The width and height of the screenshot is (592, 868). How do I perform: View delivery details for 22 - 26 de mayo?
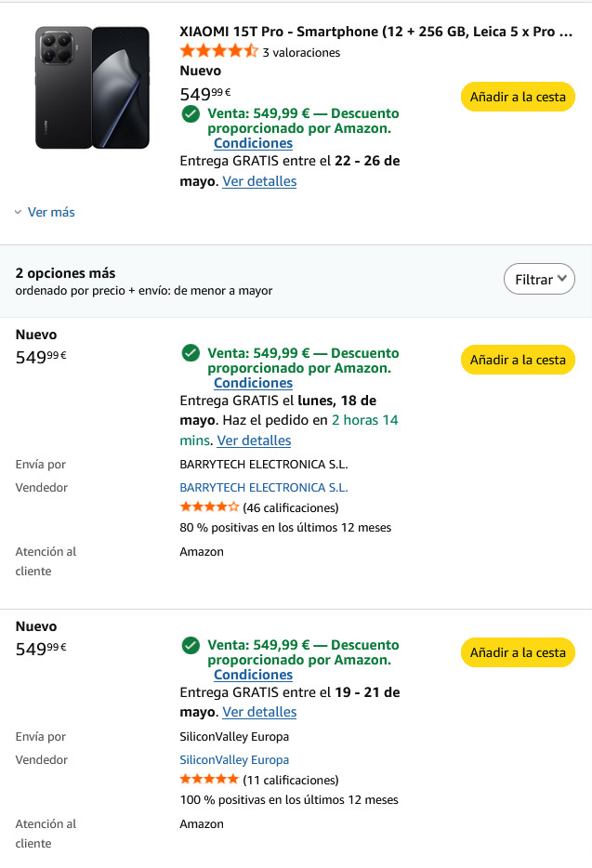[259, 181]
